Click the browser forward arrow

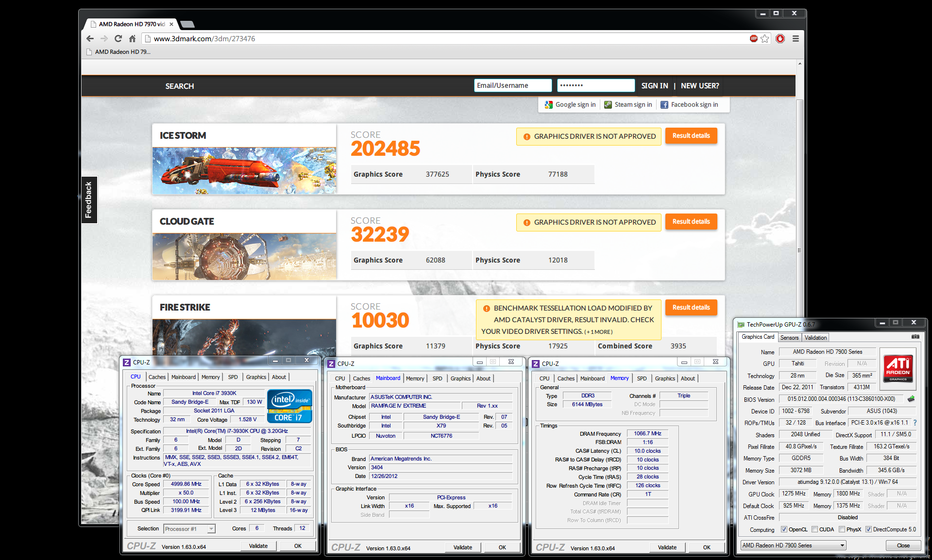tap(104, 39)
